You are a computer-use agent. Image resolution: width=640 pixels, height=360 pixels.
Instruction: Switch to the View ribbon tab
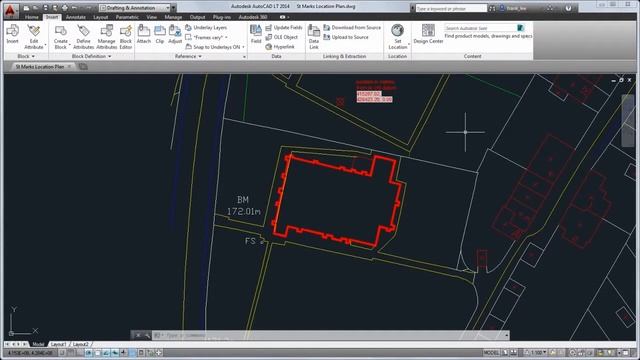[x=151, y=17]
